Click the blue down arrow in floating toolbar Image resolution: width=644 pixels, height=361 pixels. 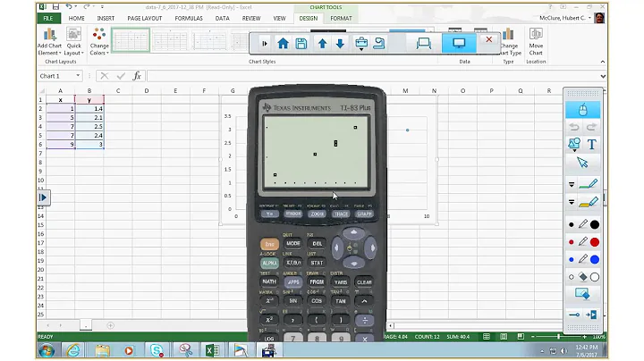coord(340,44)
